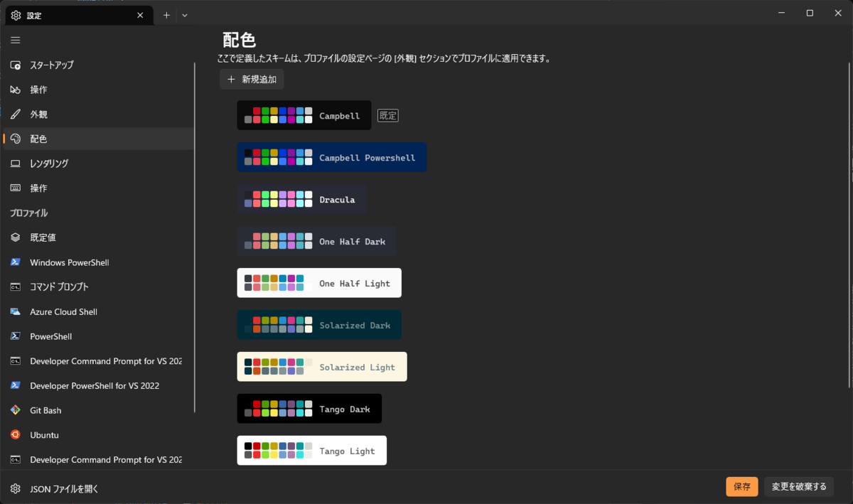
Task: Select the コマンド プロンプト profile label
Action: tap(59, 287)
